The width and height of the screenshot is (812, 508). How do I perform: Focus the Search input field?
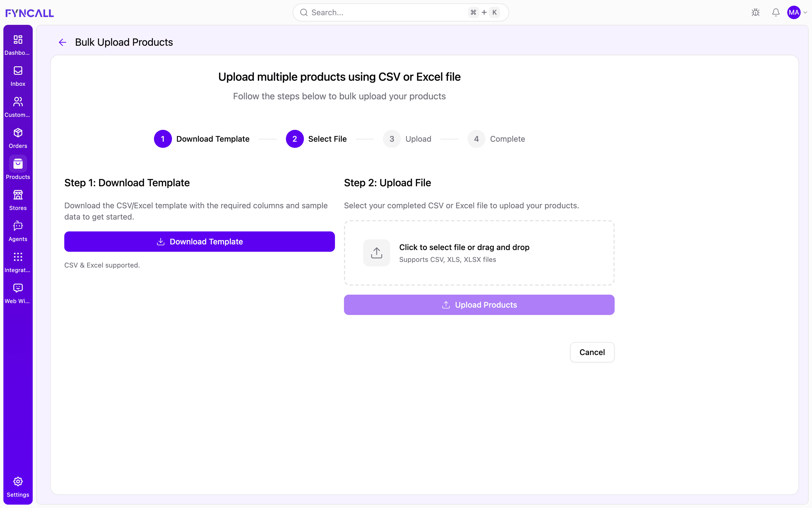401,12
